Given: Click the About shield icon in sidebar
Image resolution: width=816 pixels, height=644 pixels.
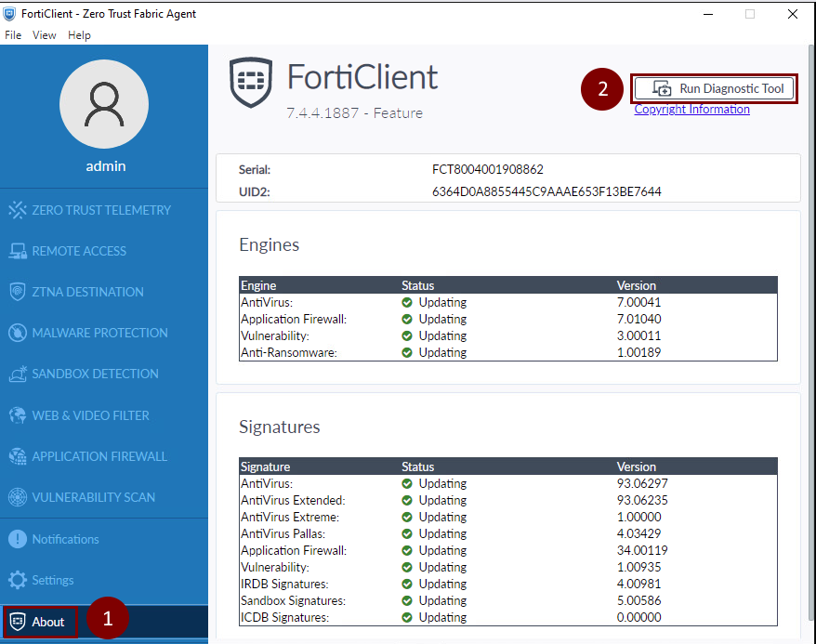Looking at the screenshot, I should point(18,621).
